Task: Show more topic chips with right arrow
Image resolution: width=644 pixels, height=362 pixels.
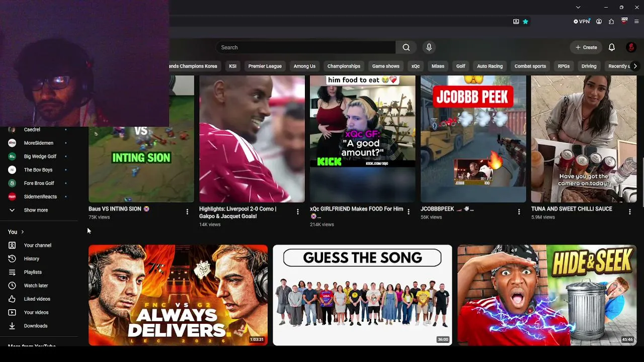Action: click(635, 66)
